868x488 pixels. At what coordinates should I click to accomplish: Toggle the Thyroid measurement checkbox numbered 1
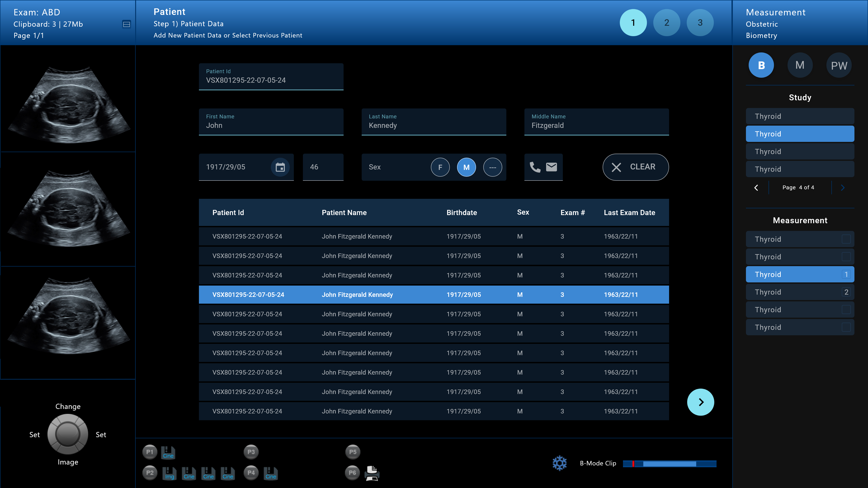(846, 274)
